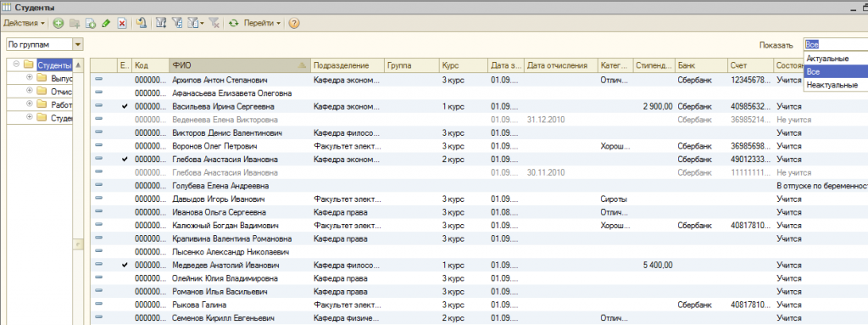Click row icon for Афанасьева Елизавета Олеговна
The width and height of the screenshot is (868, 325).
coord(99,92)
